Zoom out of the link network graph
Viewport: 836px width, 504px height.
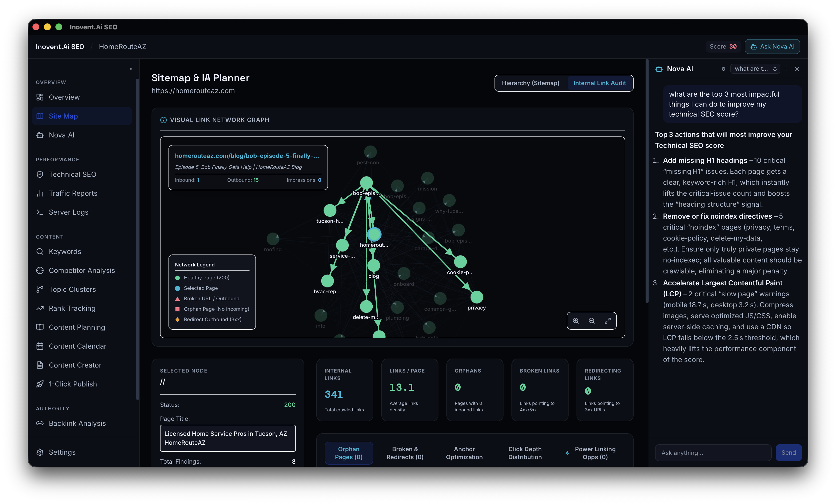[x=592, y=321]
